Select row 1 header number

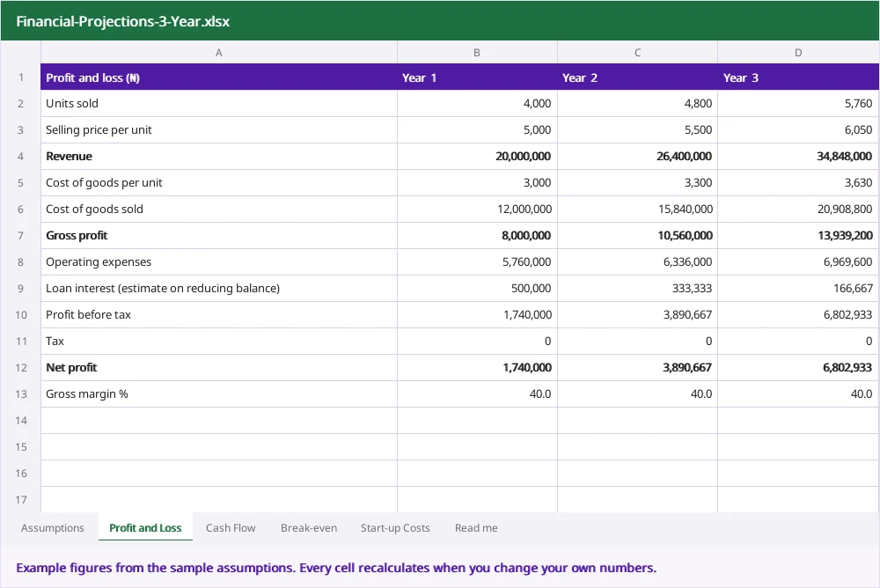click(x=21, y=77)
